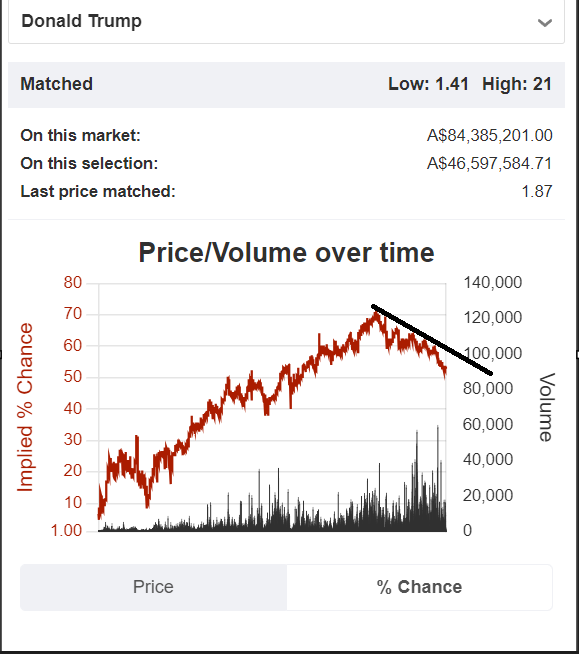Click the 140,000 volume axis tick
Viewport: 579px width, 654px height.
(x=493, y=283)
